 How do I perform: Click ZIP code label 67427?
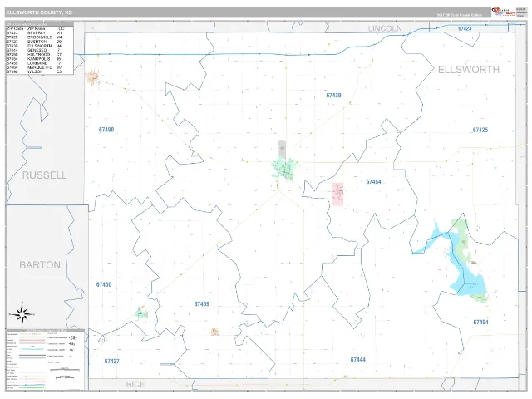point(111,362)
